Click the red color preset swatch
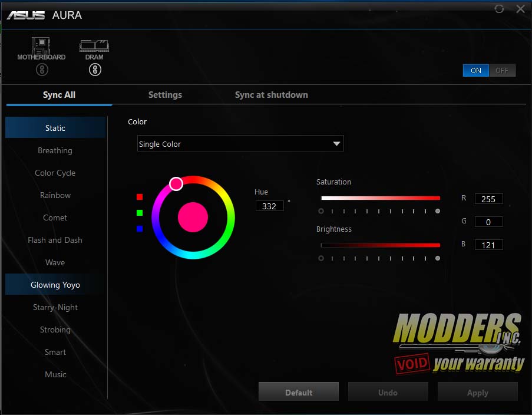This screenshot has height=415, width=532. (x=140, y=197)
